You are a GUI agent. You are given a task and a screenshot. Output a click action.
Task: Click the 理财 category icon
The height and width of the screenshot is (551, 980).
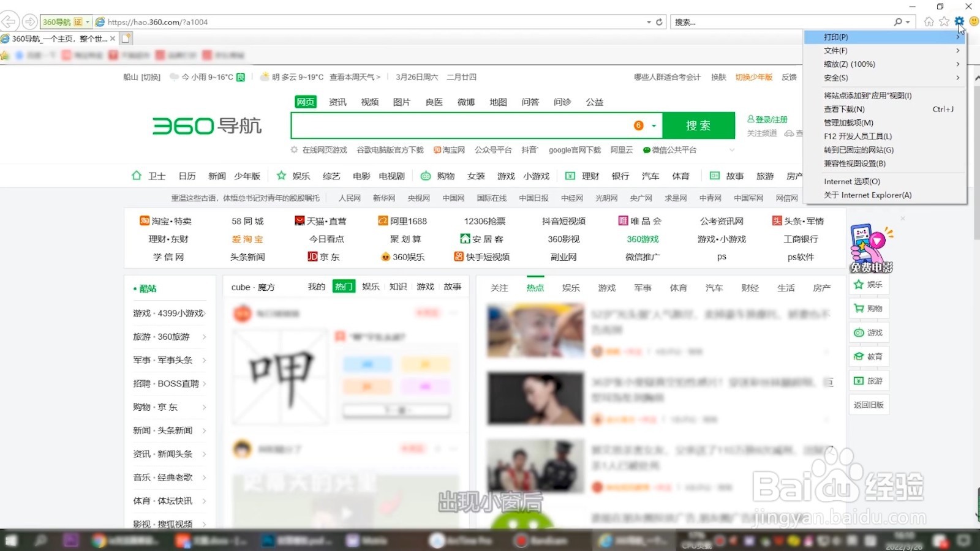tap(570, 176)
